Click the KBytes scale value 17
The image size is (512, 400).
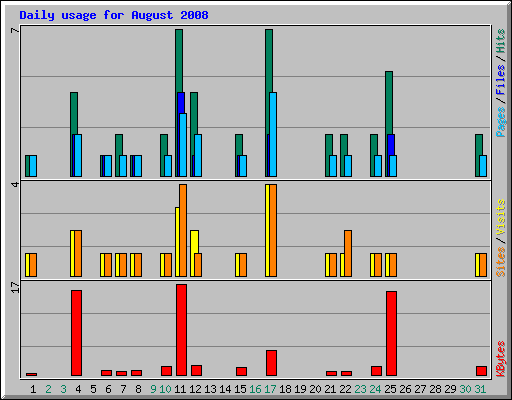coord(15,287)
